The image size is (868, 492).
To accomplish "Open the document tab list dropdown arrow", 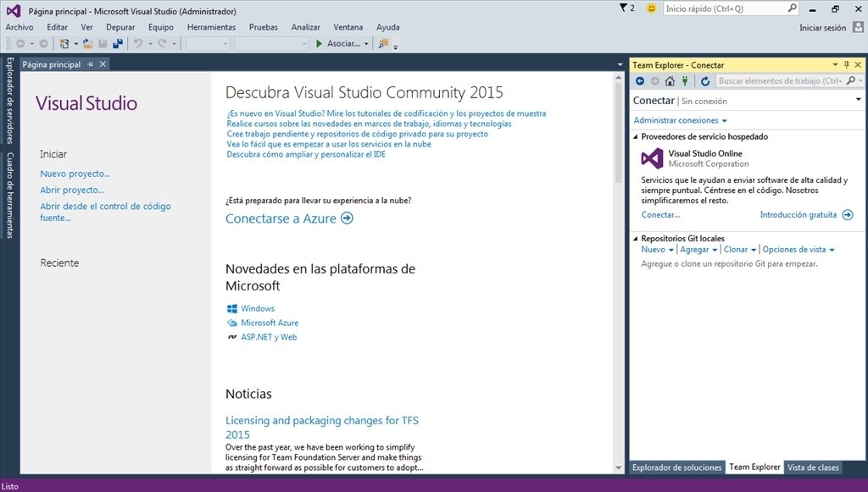I will tap(620, 64).
